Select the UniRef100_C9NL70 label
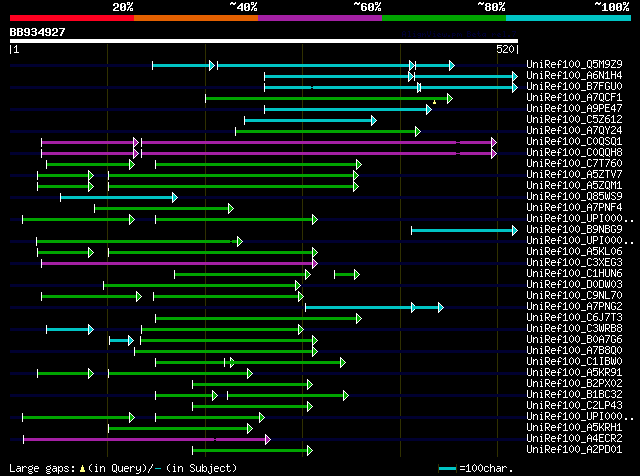The width and height of the screenshot is (640, 476). [574, 296]
